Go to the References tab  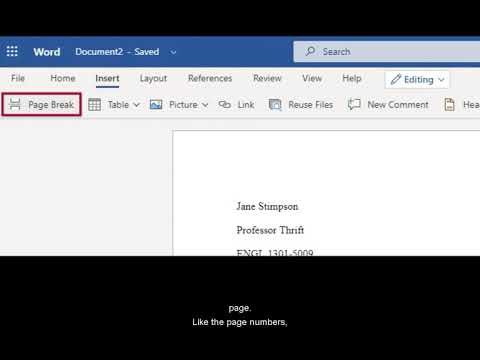click(210, 78)
